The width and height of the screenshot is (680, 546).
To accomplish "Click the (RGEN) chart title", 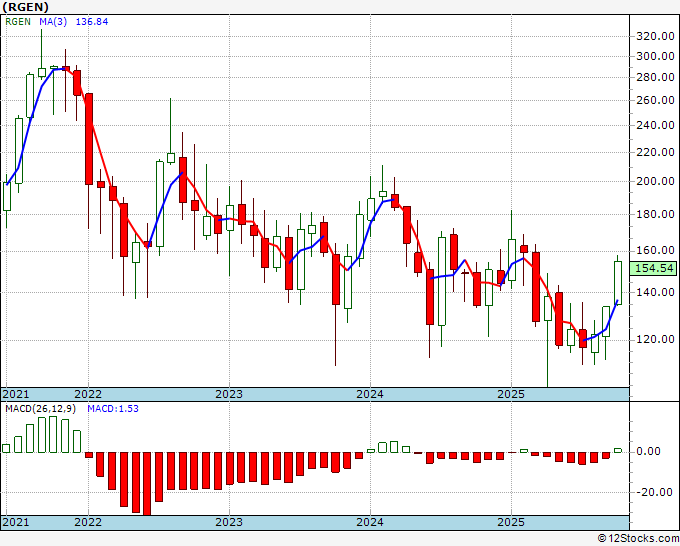I will (26, 7).
